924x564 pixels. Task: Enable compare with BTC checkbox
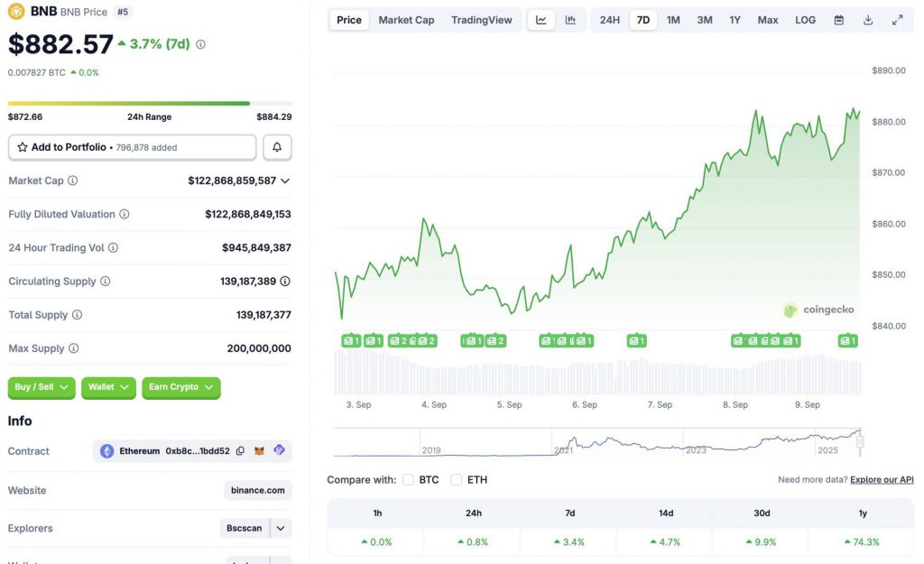(408, 480)
